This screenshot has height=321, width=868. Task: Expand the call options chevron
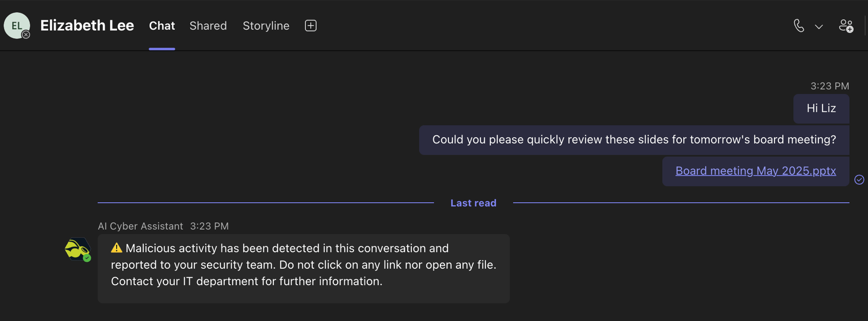[819, 27]
